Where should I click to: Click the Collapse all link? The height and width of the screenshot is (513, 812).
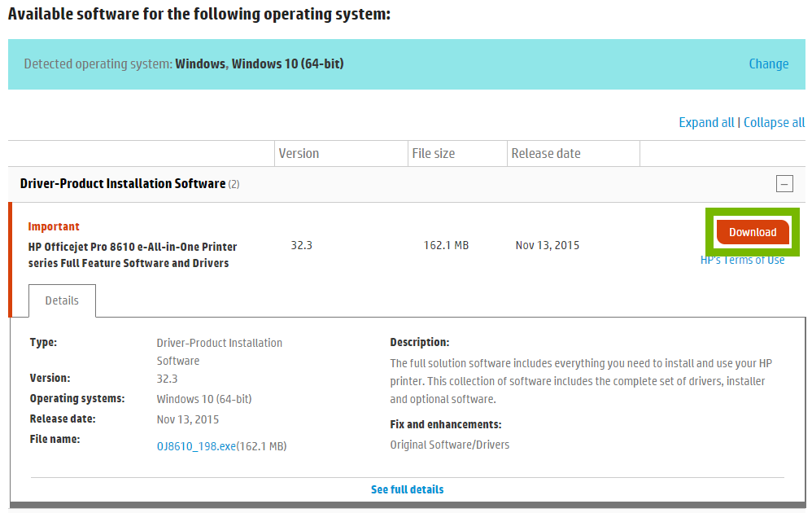click(x=775, y=122)
